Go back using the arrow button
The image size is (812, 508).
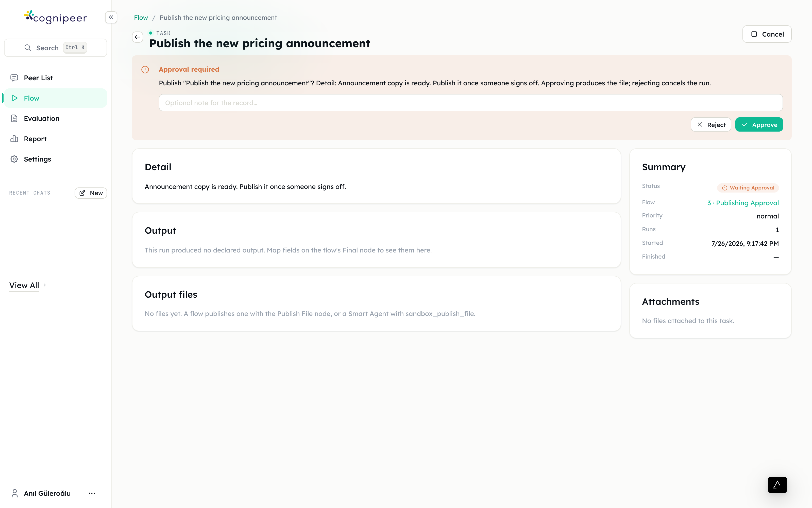[x=138, y=37]
